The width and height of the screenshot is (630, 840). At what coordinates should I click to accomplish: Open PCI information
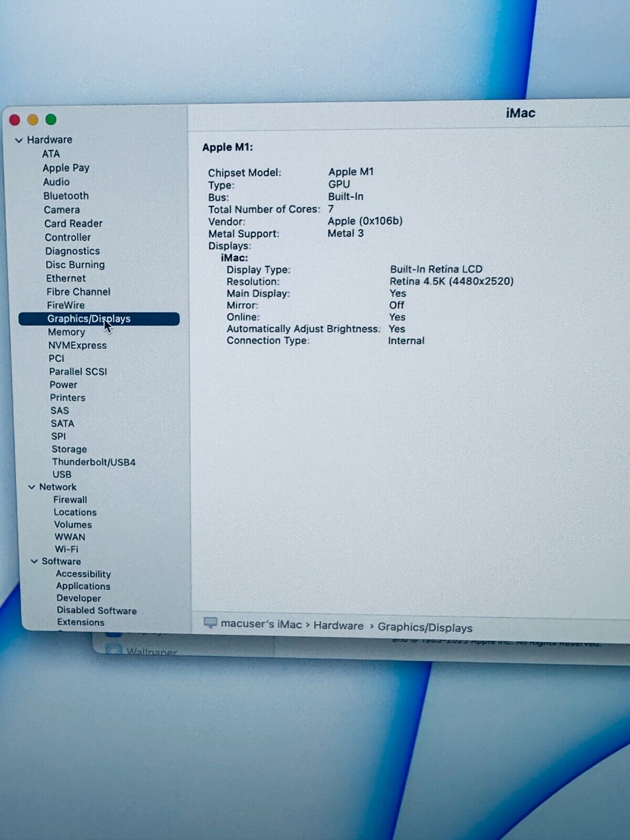pos(56,358)
